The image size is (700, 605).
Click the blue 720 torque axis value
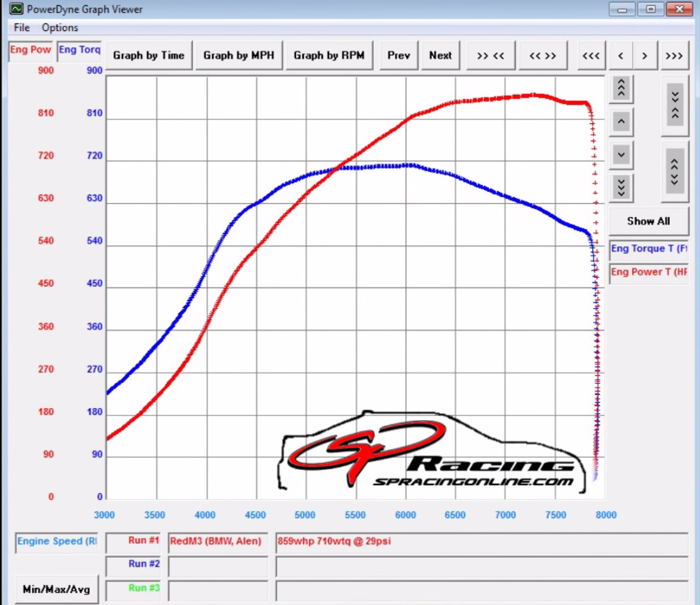click(x=95, y=156)
